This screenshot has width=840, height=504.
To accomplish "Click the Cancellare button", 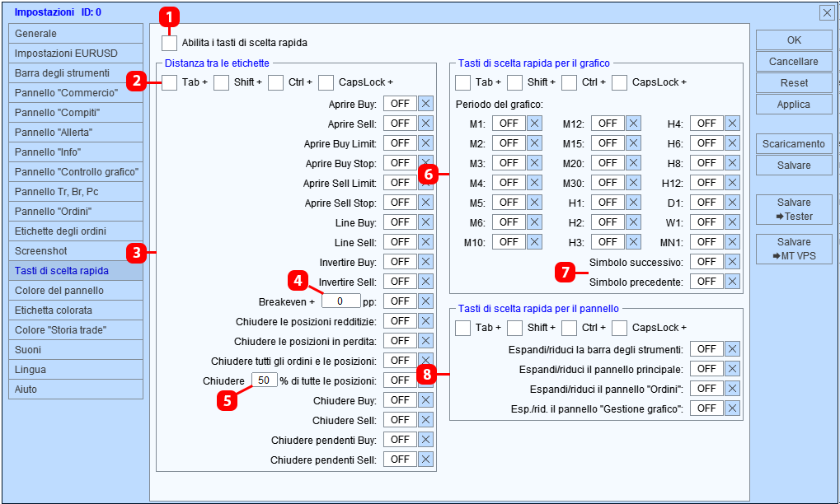I will [x=795, y=62].
